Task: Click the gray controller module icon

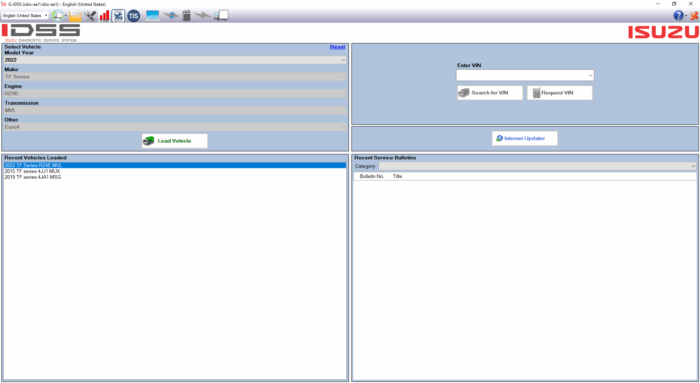Action: [187, 16]
